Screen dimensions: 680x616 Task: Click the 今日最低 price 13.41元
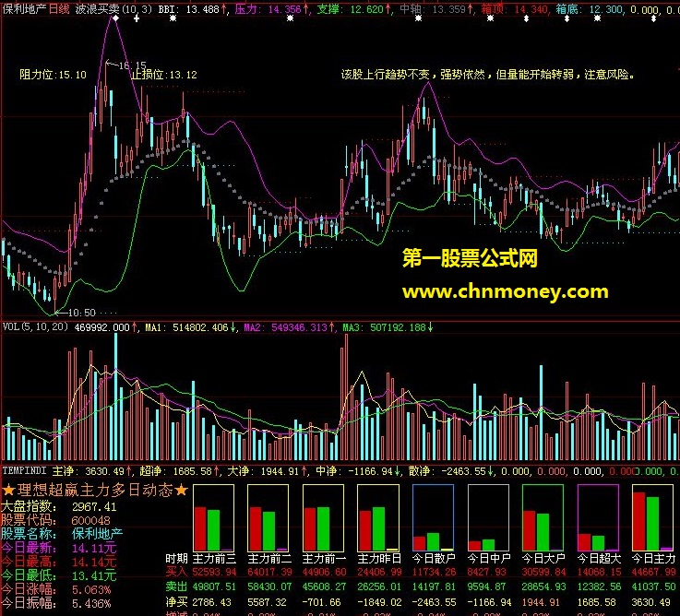94,575
